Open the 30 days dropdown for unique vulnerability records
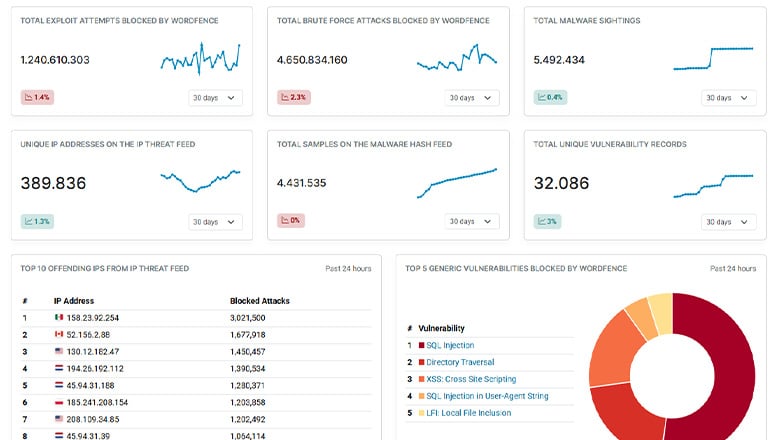This screenshot has height=440, width=768. click(x=728, y=222)
